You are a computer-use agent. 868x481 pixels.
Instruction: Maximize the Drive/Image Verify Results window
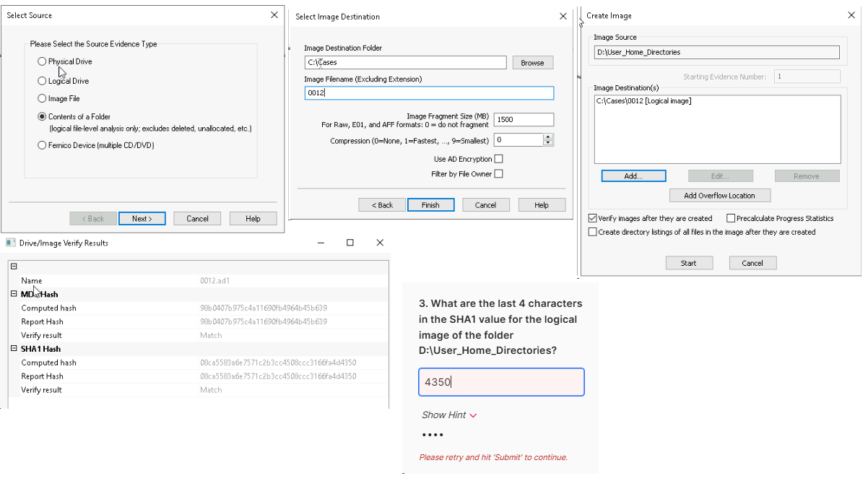pyautogui.click(x=350, y=243)
